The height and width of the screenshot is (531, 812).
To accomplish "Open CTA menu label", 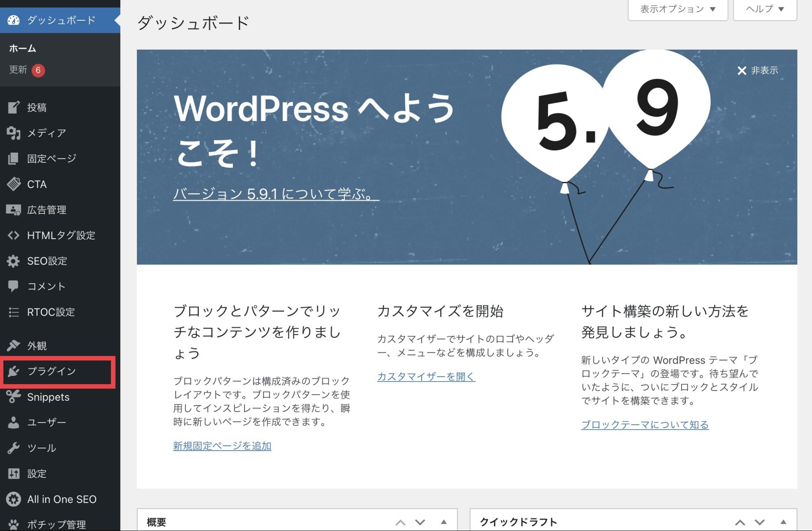I will click(x=37, y=184).
